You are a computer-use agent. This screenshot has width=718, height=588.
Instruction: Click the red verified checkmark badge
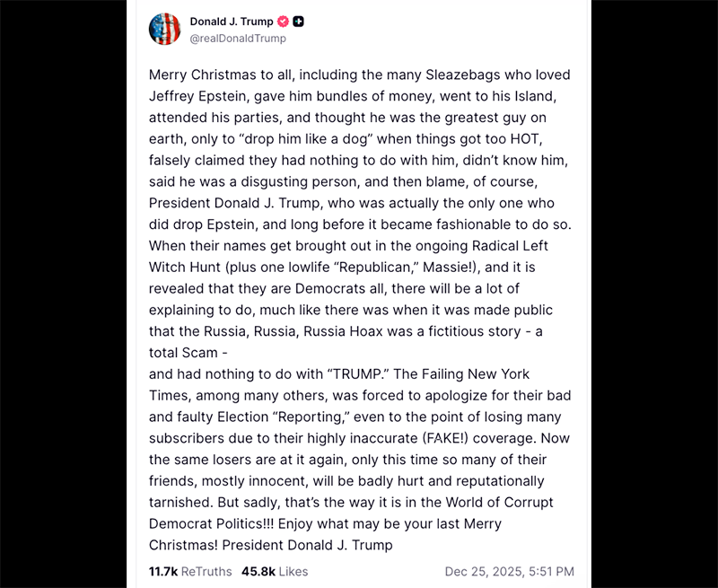coord(283,22)
